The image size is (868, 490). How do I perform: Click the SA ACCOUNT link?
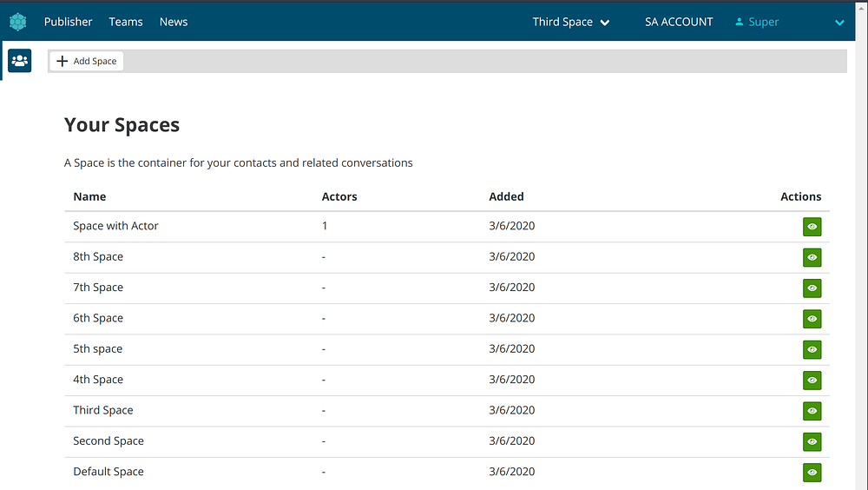[679, 22]
